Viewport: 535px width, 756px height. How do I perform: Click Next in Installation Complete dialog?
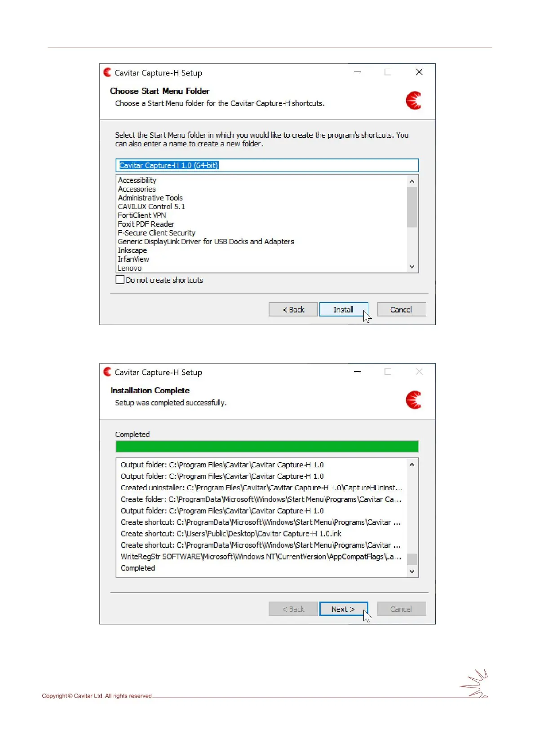click(x=344, y=609)
